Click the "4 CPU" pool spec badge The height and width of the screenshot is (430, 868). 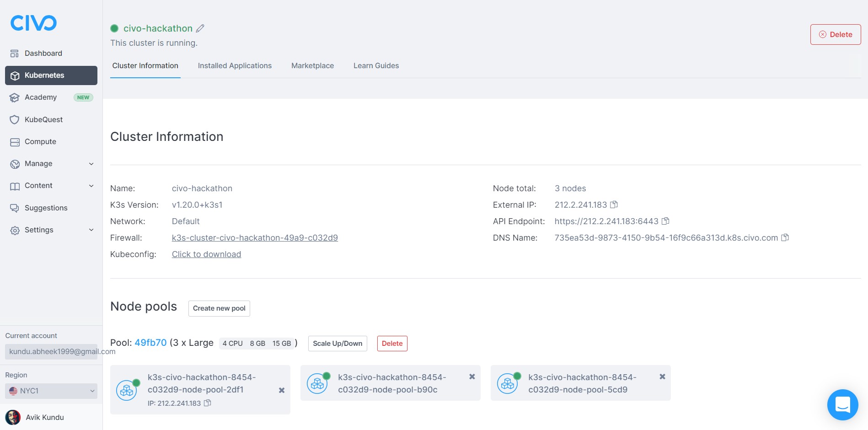pos(233,344)
